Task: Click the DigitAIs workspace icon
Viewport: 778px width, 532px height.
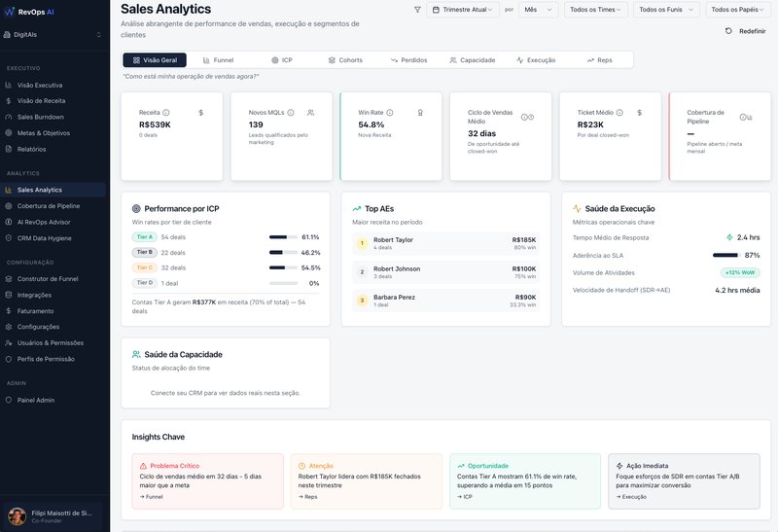Action: point(7,35)
